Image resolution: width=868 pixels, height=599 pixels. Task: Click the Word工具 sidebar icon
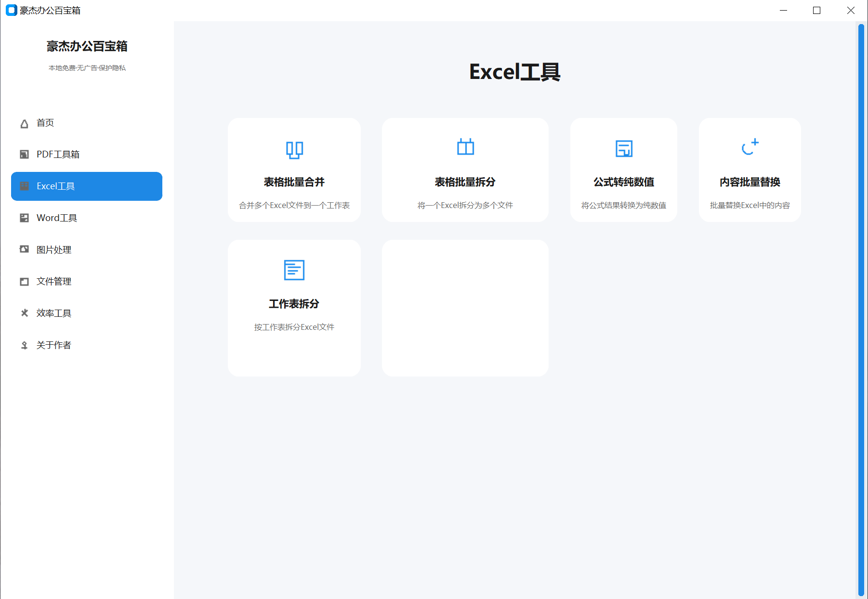click(x=24, y=218)
